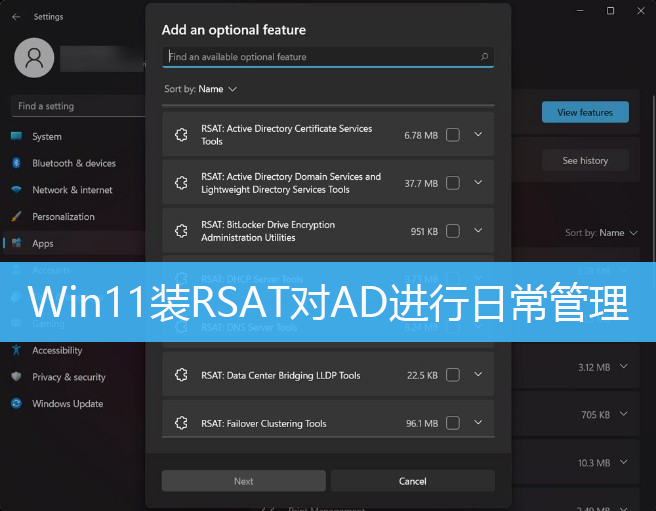
Task: Click the RSAT Active Directory Certificate Services icon
Action: coord(181,135)
